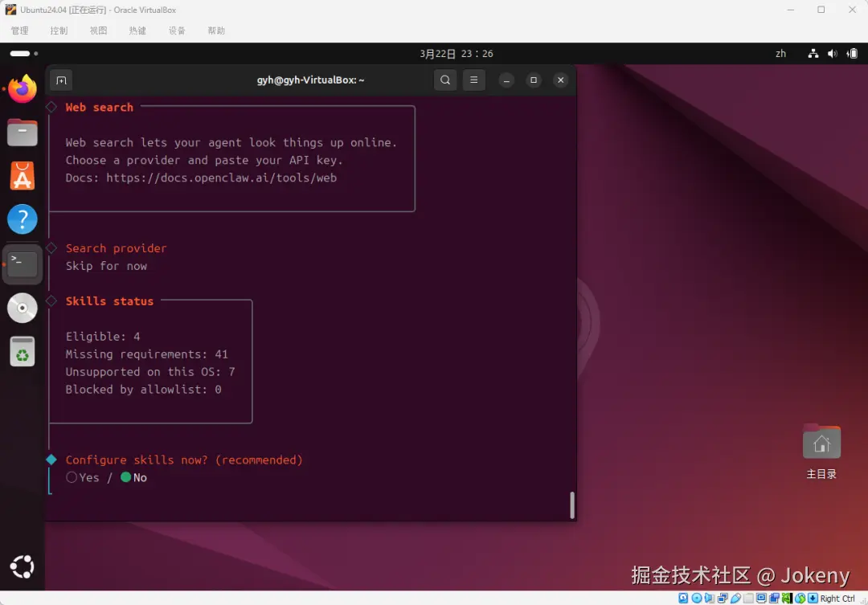Click the VirtualBox hard disk activity icon
Image resolution: width=868 pixels, height=605 pixels.
tap(683, 599)
